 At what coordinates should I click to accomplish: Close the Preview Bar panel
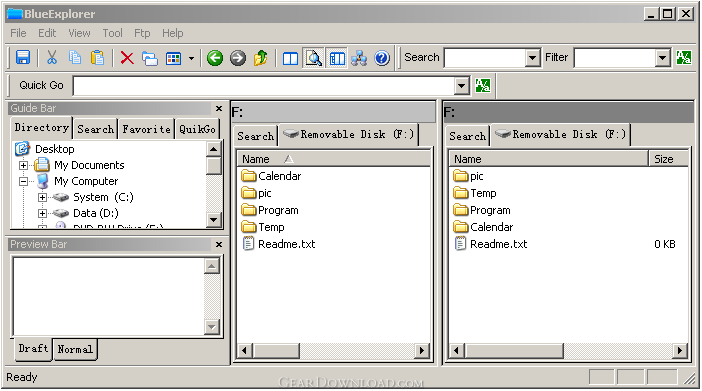[x=218, y=245]
